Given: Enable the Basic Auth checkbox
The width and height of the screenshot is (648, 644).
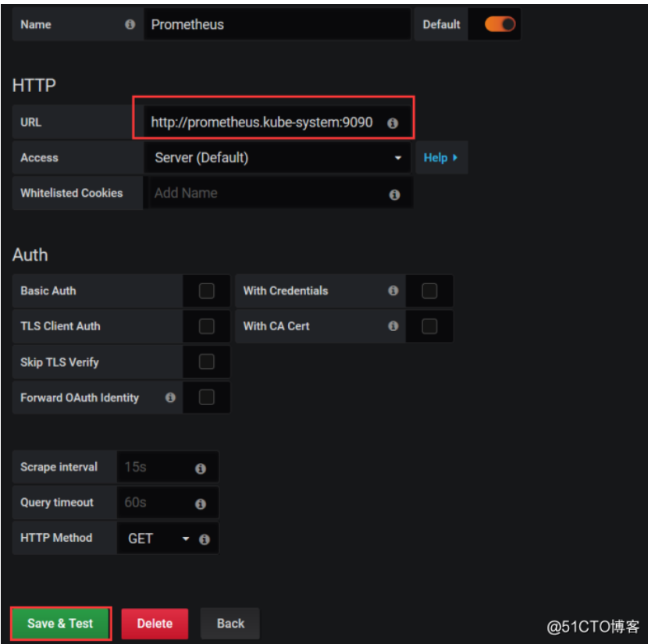Looking at the screenshot, I should point(206,291).
